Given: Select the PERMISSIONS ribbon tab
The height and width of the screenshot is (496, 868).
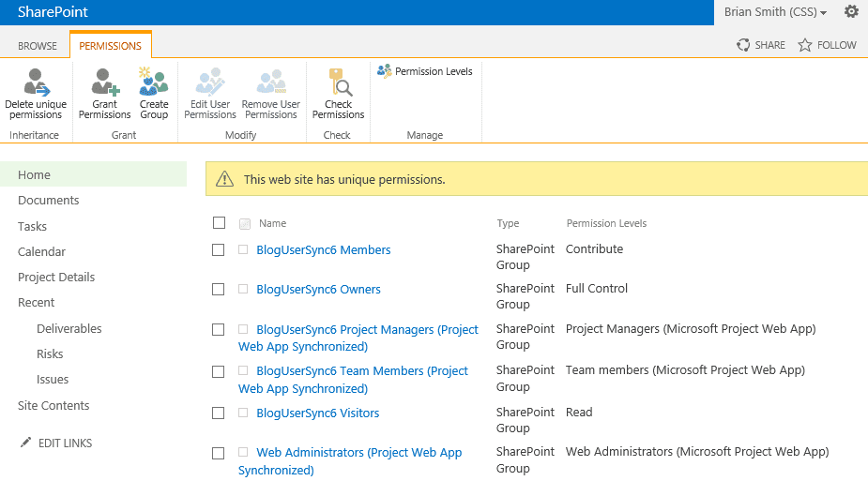Looking at the screenshot, I should click(x=110, y=46).
